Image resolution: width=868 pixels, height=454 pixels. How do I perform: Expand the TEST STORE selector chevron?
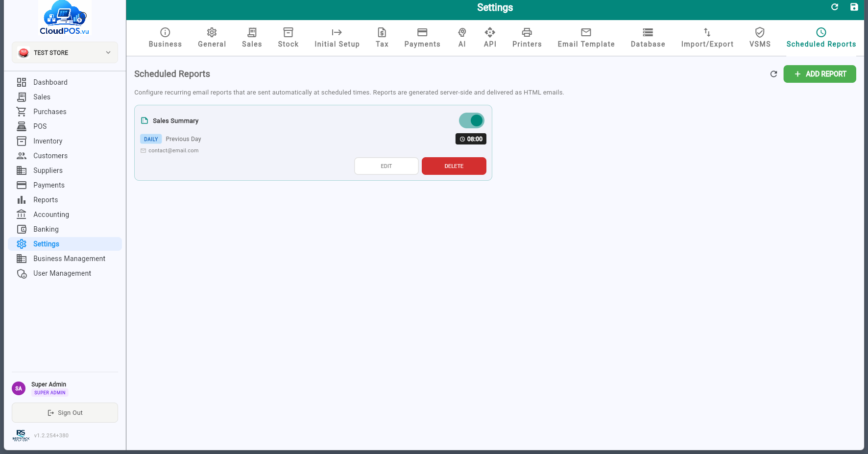(x=108, y=52)
